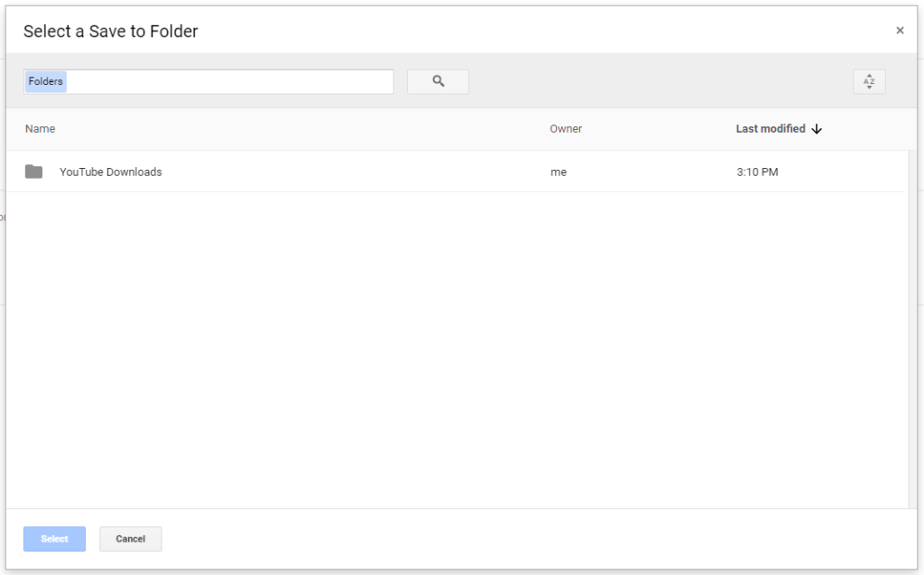Click the close X icon on the dialog

click(x=900, y=30)
